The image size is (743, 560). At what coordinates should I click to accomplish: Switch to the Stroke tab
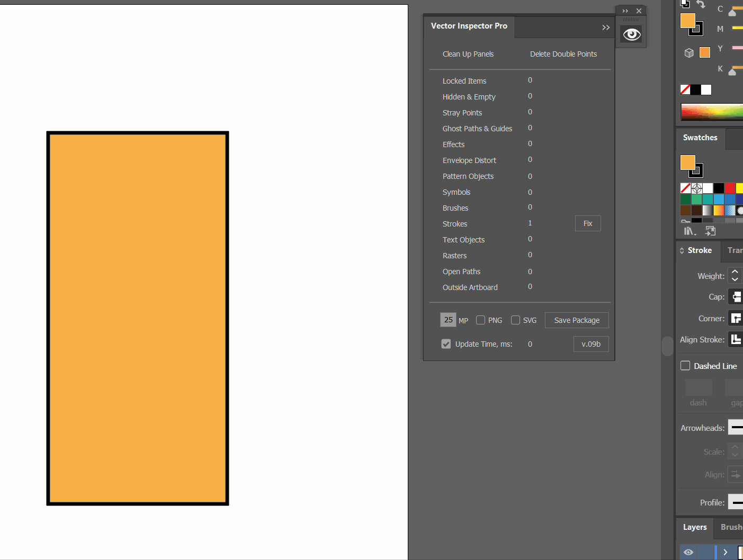[x=700, y=250]
